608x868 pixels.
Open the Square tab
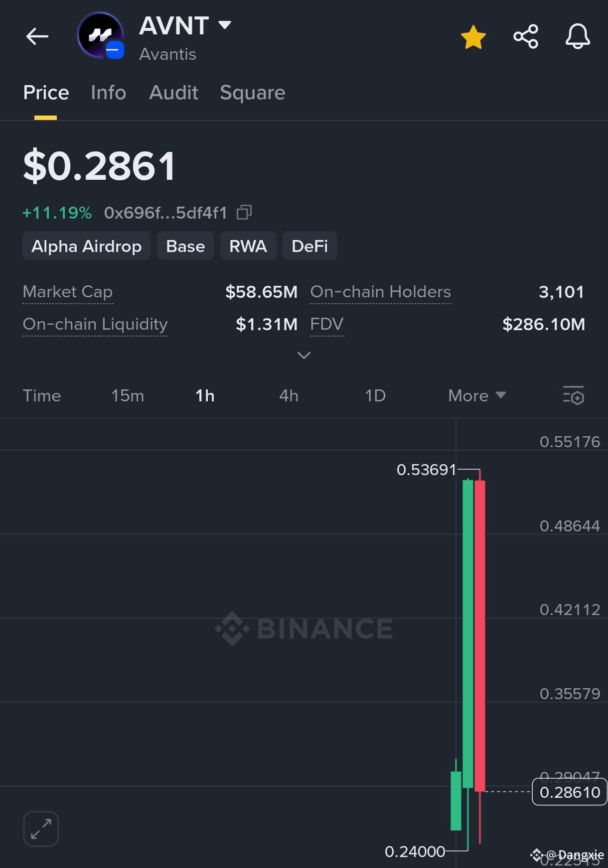253,93
